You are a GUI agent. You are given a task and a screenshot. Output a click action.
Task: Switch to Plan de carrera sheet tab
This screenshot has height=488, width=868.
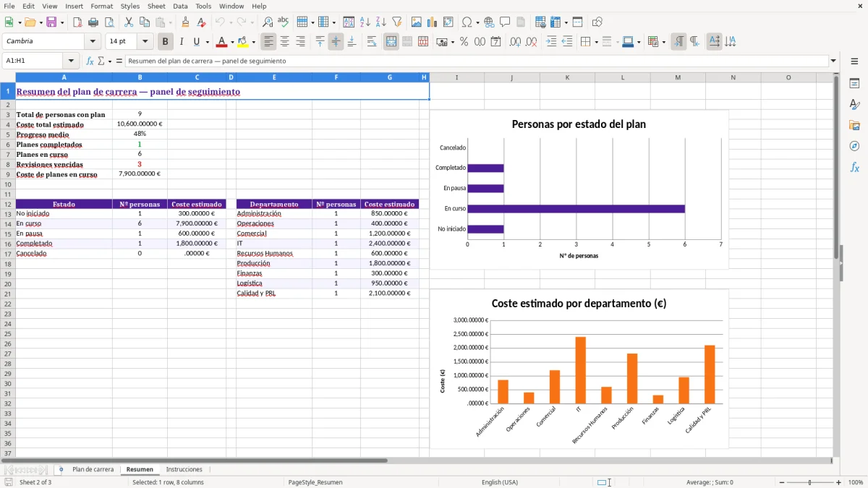pyautogui.click(x=93, y=469)
